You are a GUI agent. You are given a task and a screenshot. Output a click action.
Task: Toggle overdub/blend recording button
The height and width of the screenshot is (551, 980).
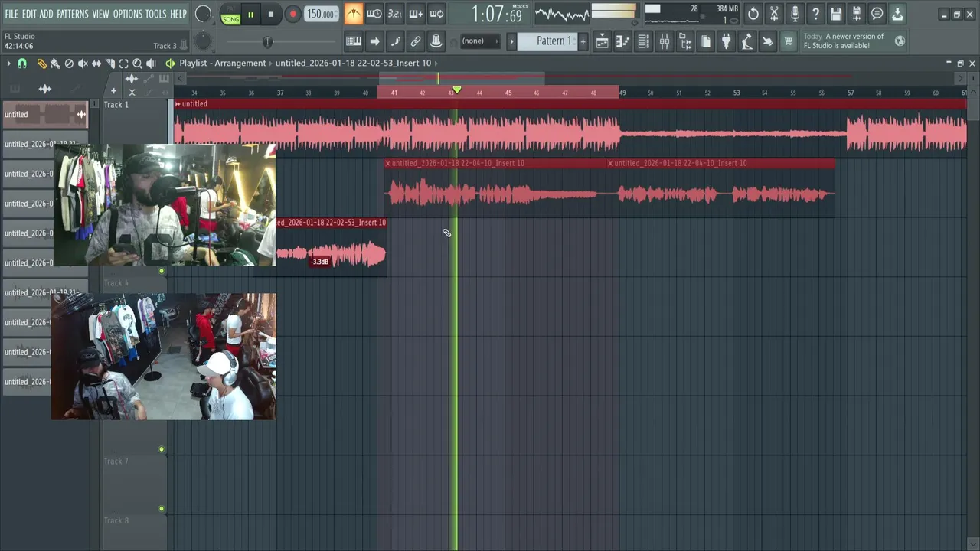[416, 14]
